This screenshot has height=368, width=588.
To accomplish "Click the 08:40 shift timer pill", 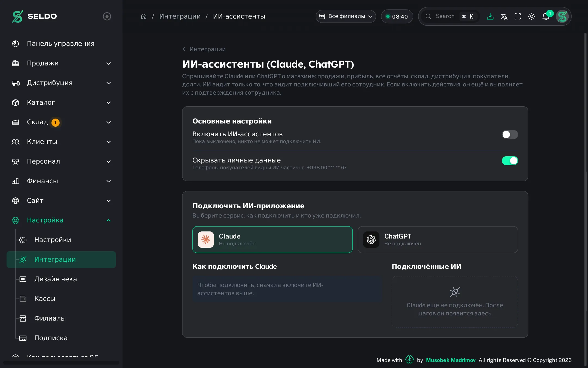I will [x=397, y=16].
